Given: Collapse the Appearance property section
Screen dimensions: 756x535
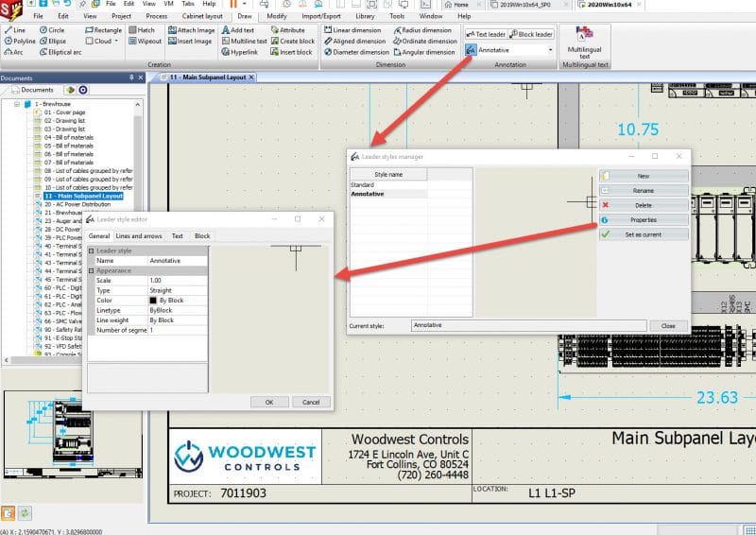Looking at the screenshot, I should [91, 270].
